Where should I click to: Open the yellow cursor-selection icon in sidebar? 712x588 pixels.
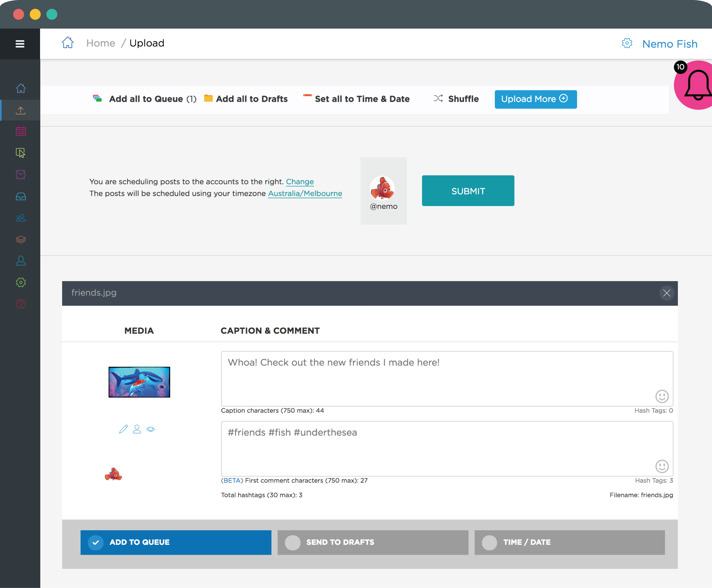click(x=21, y=153)
